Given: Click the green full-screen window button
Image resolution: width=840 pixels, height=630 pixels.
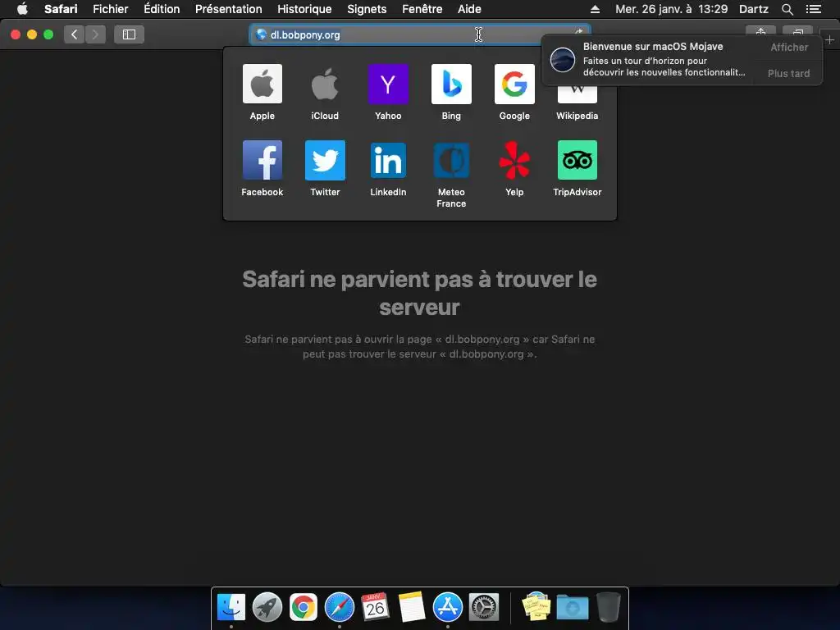Looking at the screenshot, I should 48,34.
